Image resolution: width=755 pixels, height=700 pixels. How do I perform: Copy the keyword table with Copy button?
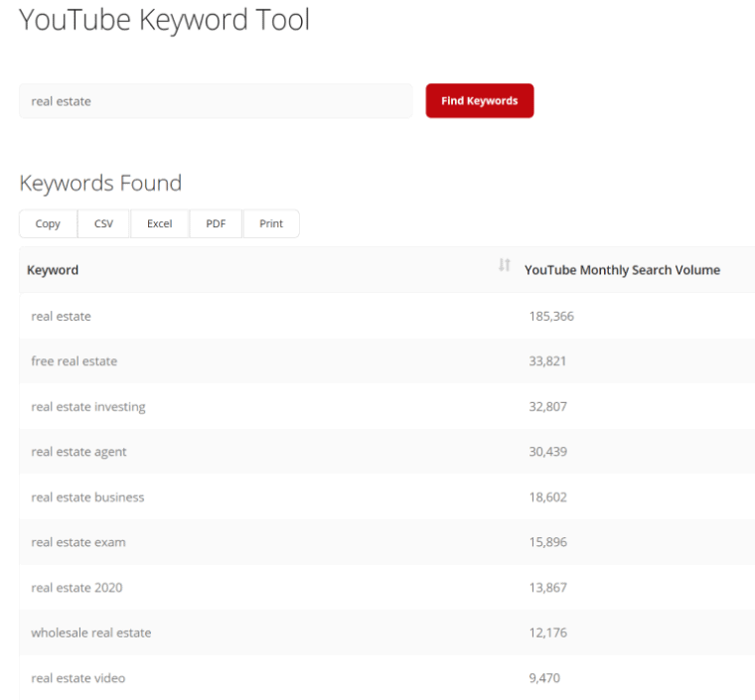pos(48,224)
